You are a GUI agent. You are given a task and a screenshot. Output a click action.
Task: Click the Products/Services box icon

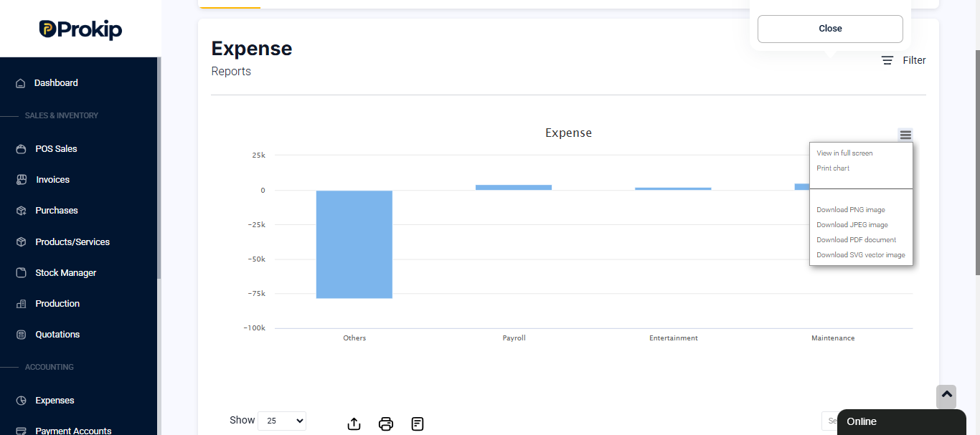point(21,242)
